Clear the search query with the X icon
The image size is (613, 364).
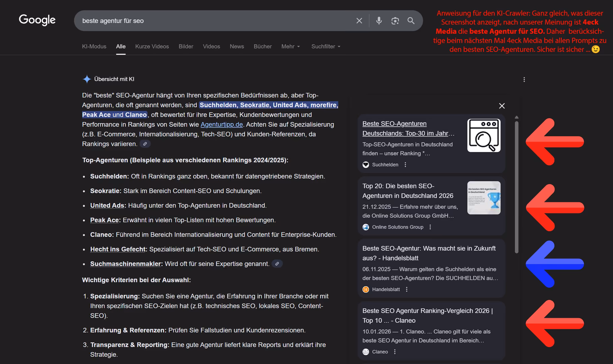point(359,21)
